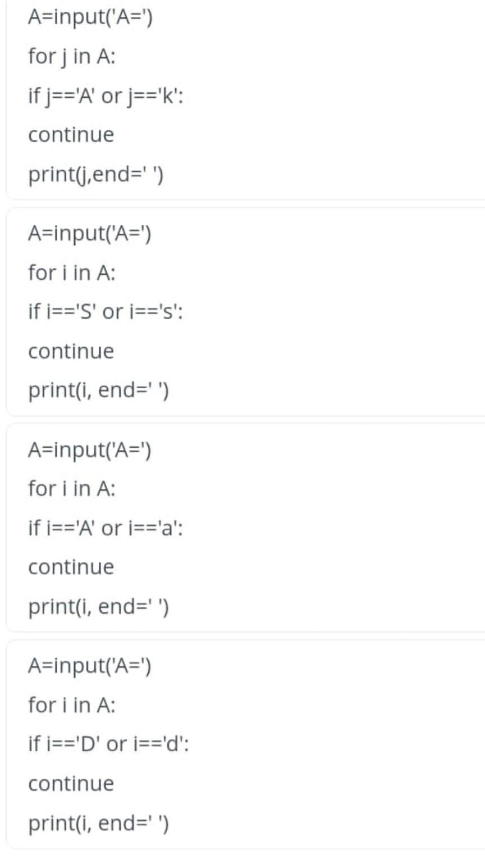Click "A=input('A=')" in the third answer card
The image size is (485, 868).
click(x=90, y=449)
